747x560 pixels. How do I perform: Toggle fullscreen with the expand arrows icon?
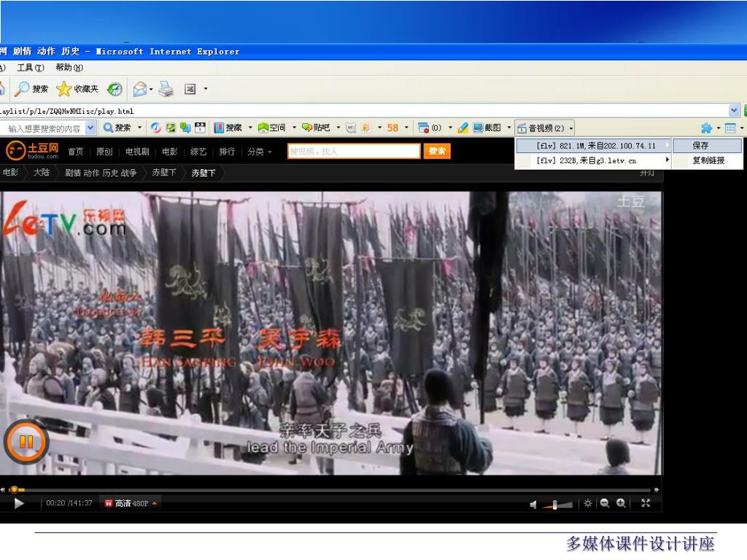(646, 503)
